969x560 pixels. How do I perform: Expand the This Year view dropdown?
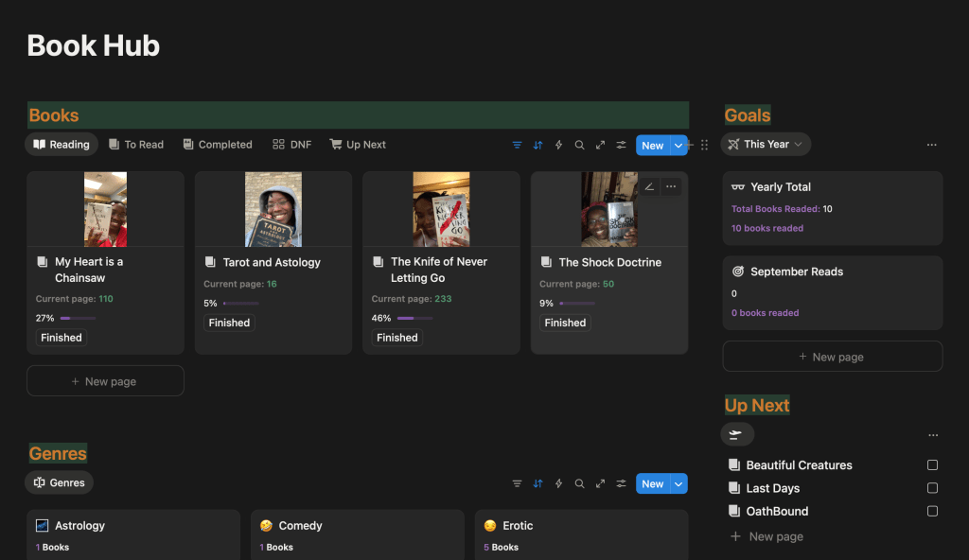point(766,145)
